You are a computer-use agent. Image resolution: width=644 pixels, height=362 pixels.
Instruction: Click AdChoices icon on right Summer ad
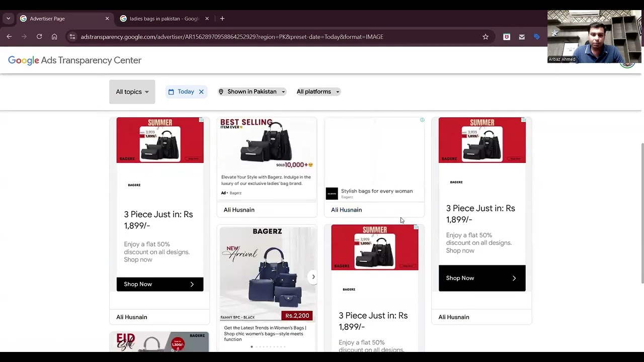coord(523,120)
